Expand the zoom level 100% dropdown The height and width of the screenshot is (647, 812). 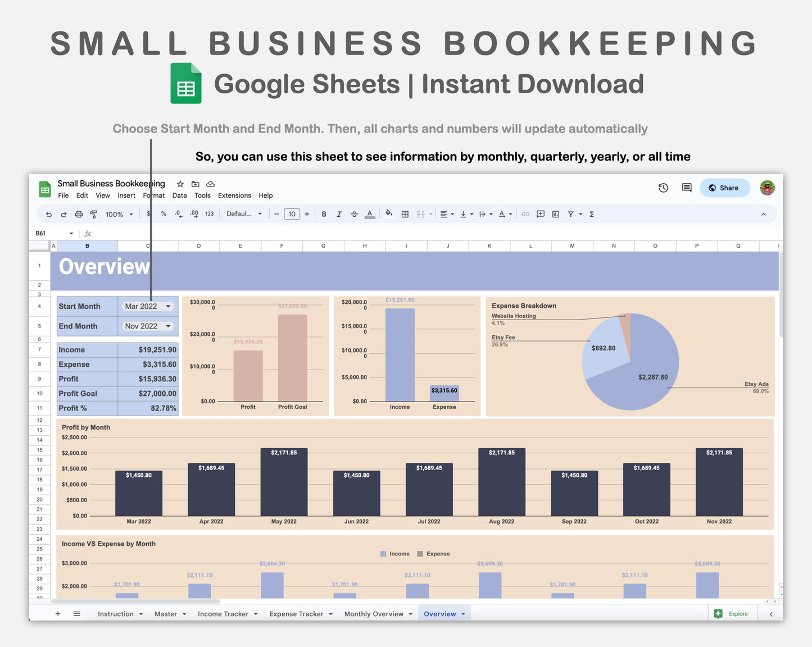tap(119, 214)
